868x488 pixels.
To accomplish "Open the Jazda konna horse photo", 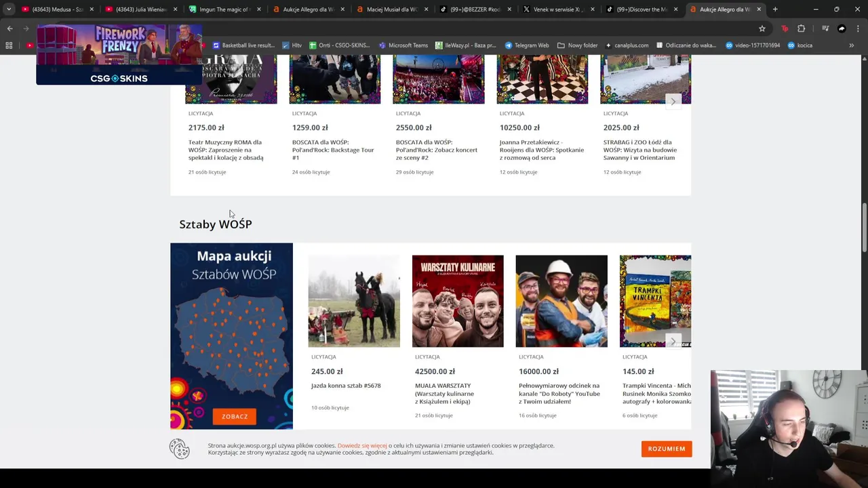I will 354,301.
